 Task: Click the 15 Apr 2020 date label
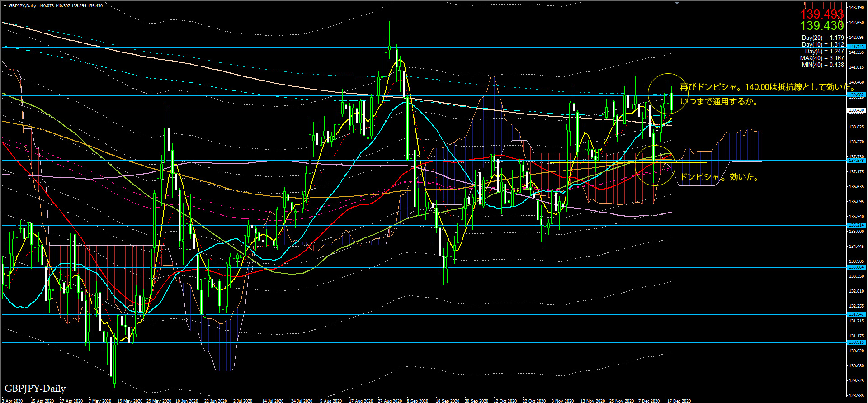[42, 401]
